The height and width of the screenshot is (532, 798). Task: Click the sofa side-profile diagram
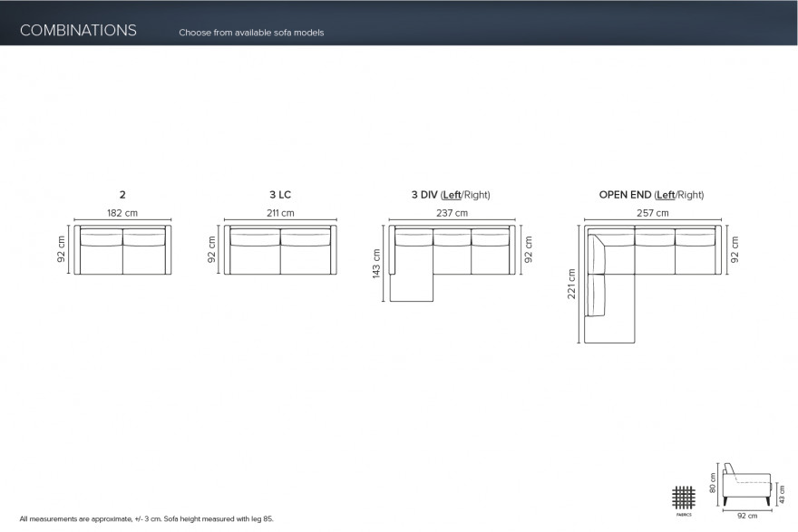pos(746,485)
